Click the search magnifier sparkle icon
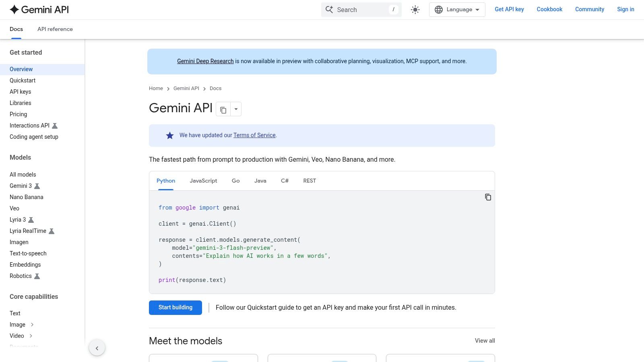 pos(329,10)
